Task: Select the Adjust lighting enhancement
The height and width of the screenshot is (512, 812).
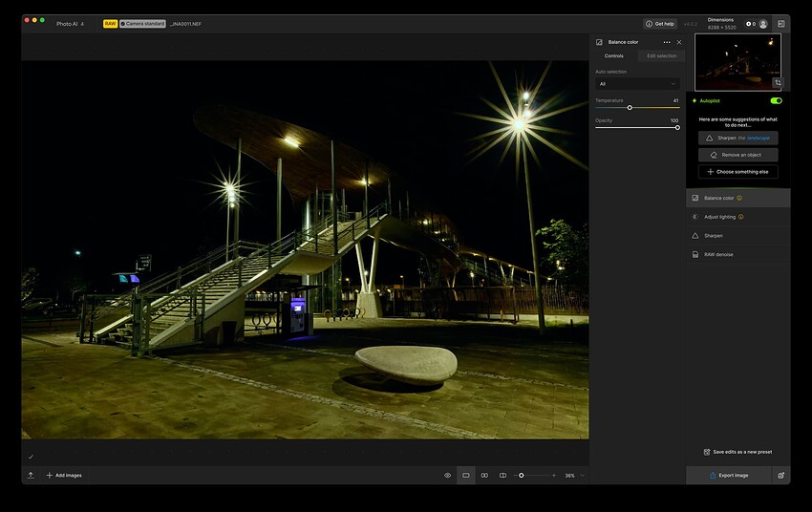Action: [719, 217]
